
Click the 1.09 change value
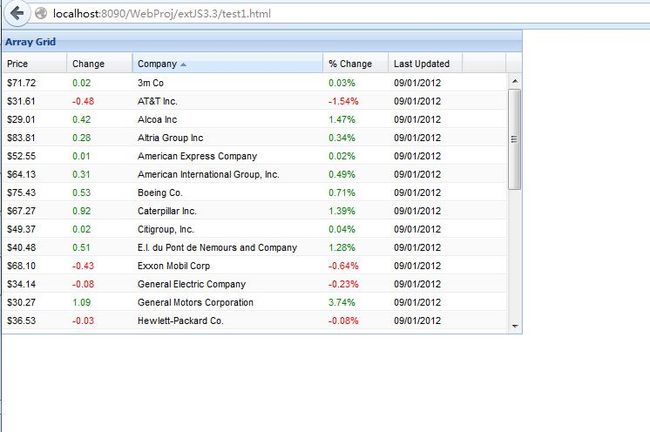(81, 302)
